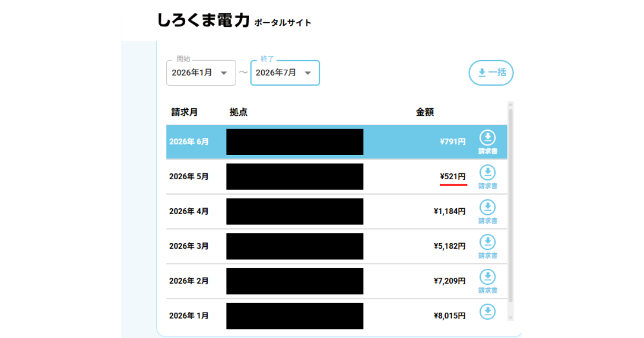The image size is (644, 338).
Task: Click the table's vertical scrollbar thumb
Action: [510, 205]
